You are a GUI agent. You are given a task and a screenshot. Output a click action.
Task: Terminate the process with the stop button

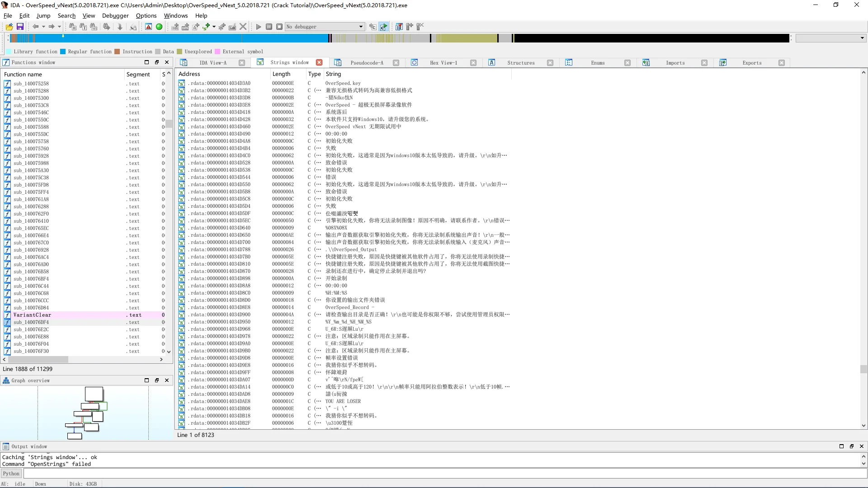[x=279, y=27]
